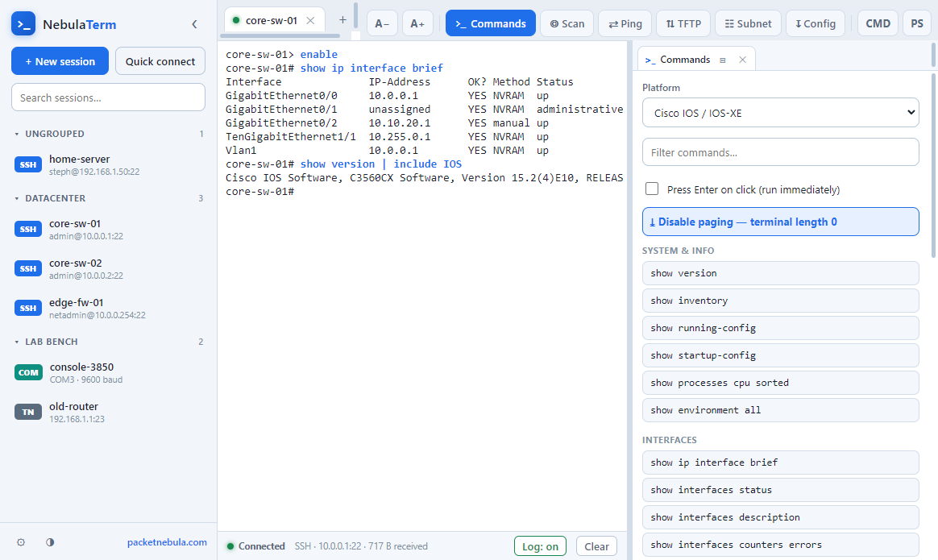The width and height of the screenshot is (938, 560).
Task: Clear the terminal output
Action: (x=596, y=546)
